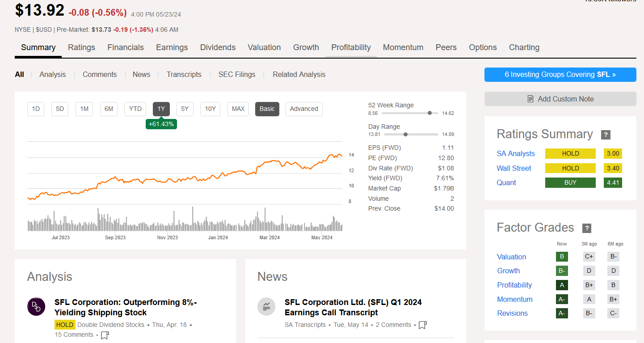Switch chart to Advanced mode
644x343 pixels.
[x=304, y=109]
